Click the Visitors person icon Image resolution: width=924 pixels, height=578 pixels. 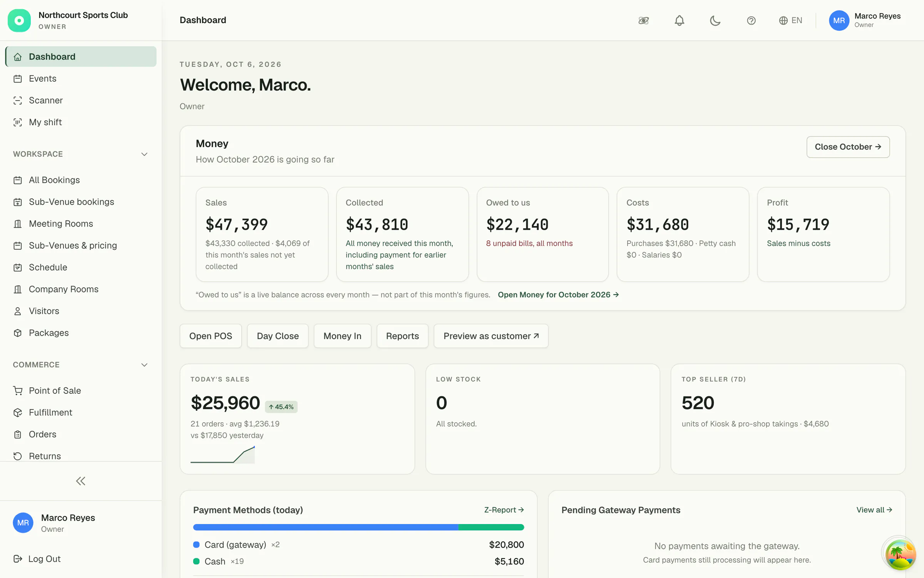pos(18,311)
